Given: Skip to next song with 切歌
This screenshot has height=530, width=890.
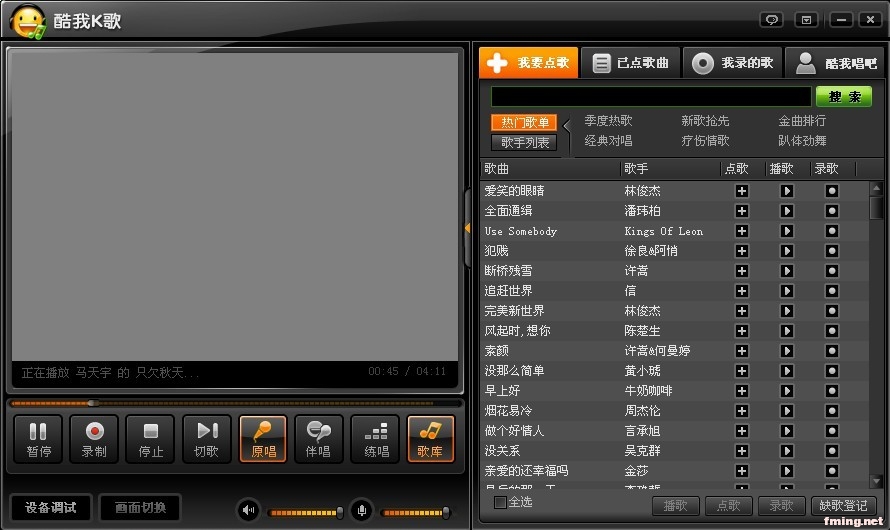Looking at the screenshot, I should [x=207, y=439].
